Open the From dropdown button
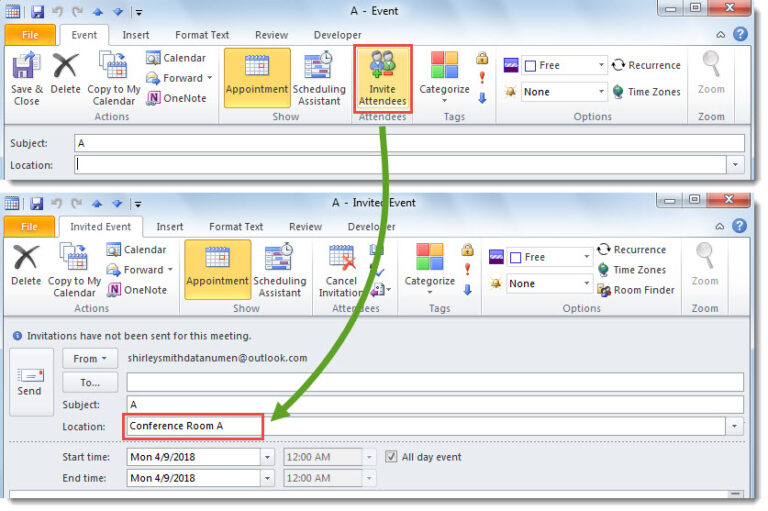 90,359
